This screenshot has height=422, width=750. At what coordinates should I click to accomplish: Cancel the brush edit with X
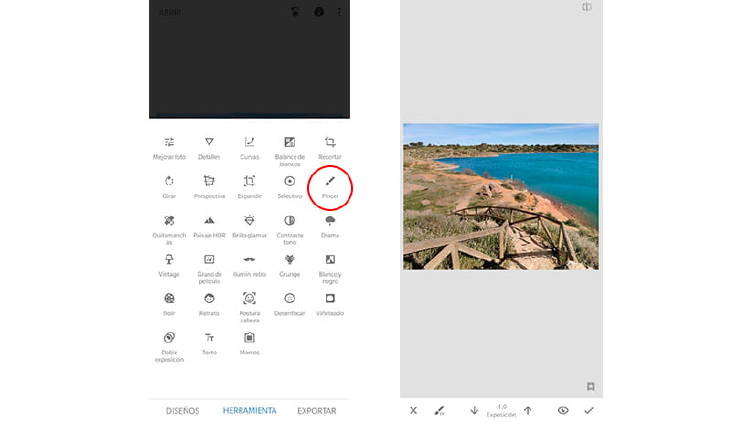(413, 410)
